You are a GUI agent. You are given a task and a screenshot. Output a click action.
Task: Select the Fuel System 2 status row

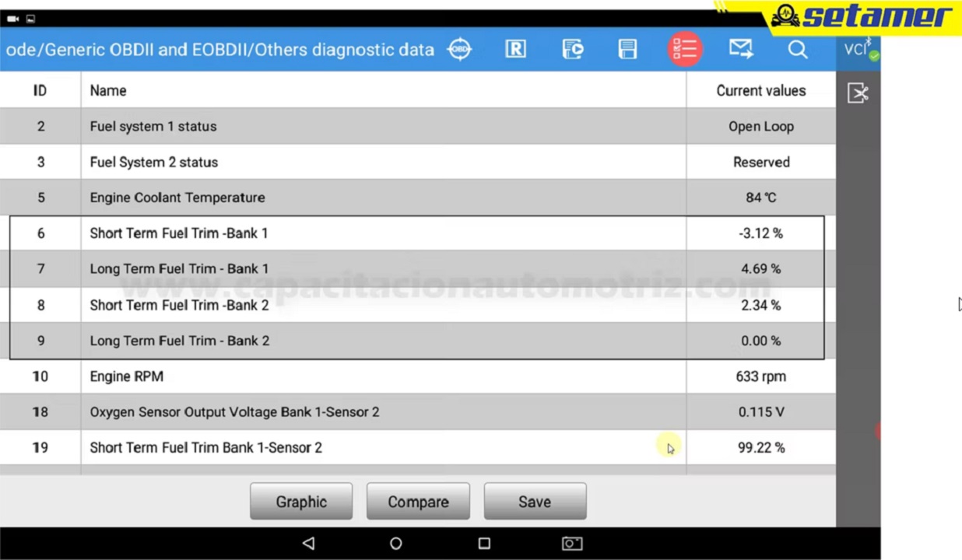[418, 162]
